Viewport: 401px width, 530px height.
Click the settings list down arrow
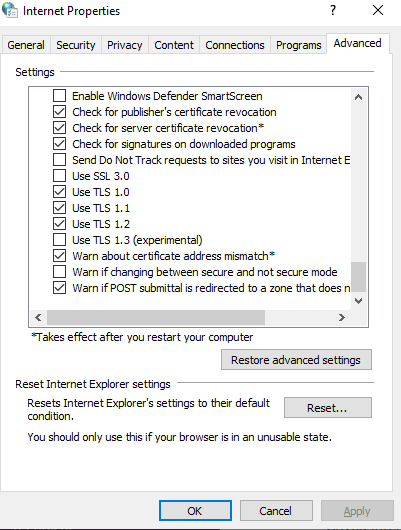tap(358, 300)
